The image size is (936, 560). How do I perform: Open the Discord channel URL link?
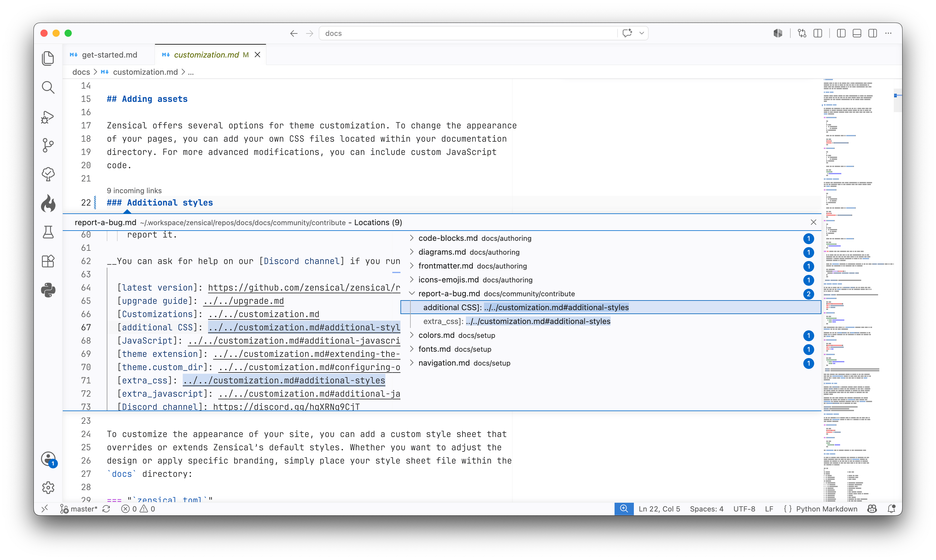point(286,407)
